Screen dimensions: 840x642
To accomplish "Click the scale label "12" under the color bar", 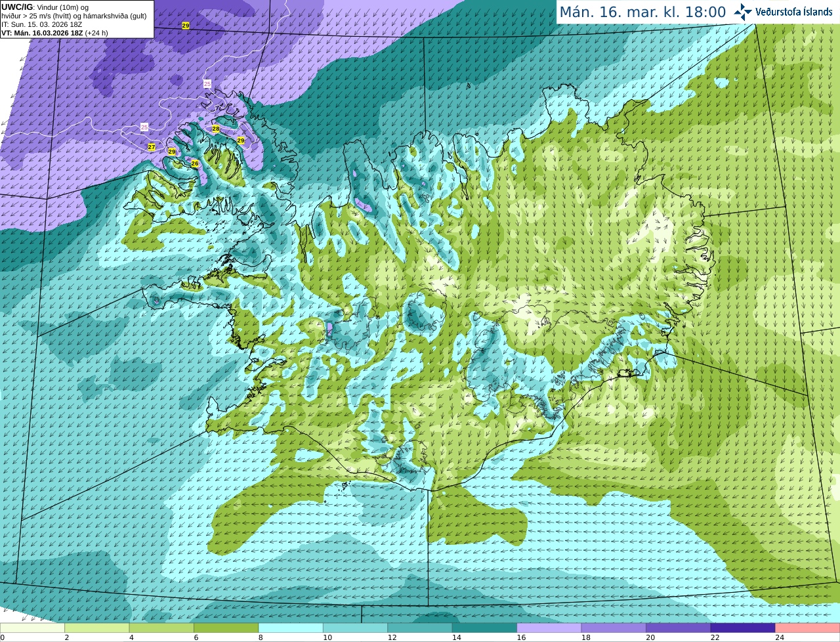I will click(x=392, y=637).
